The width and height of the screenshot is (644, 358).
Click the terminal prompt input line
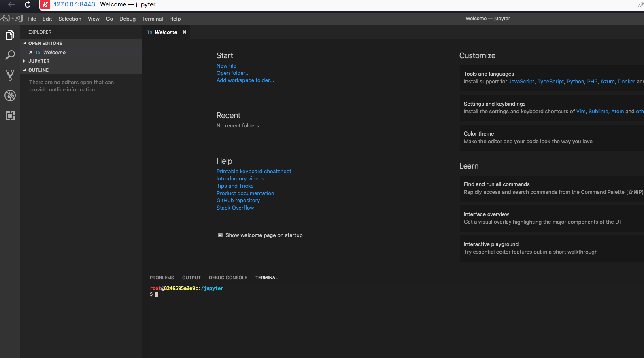[154, 294]
